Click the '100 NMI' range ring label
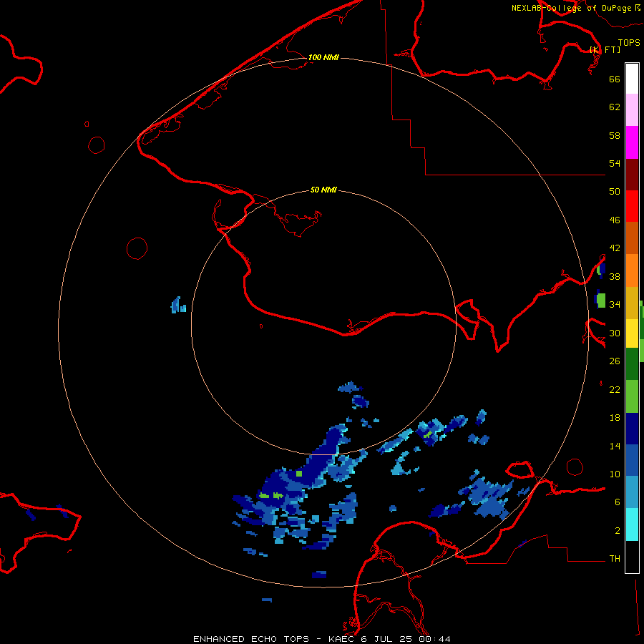This screenshot has width=644, height=644. (323, 57)
